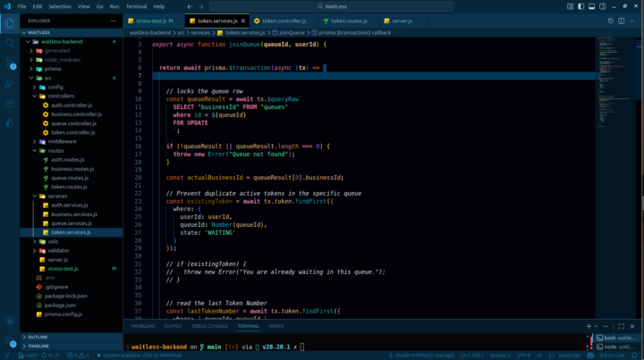Toggle the secondary side bar visibility
Viewport: 644px width, 360px height.
click(x=602, y=6)
